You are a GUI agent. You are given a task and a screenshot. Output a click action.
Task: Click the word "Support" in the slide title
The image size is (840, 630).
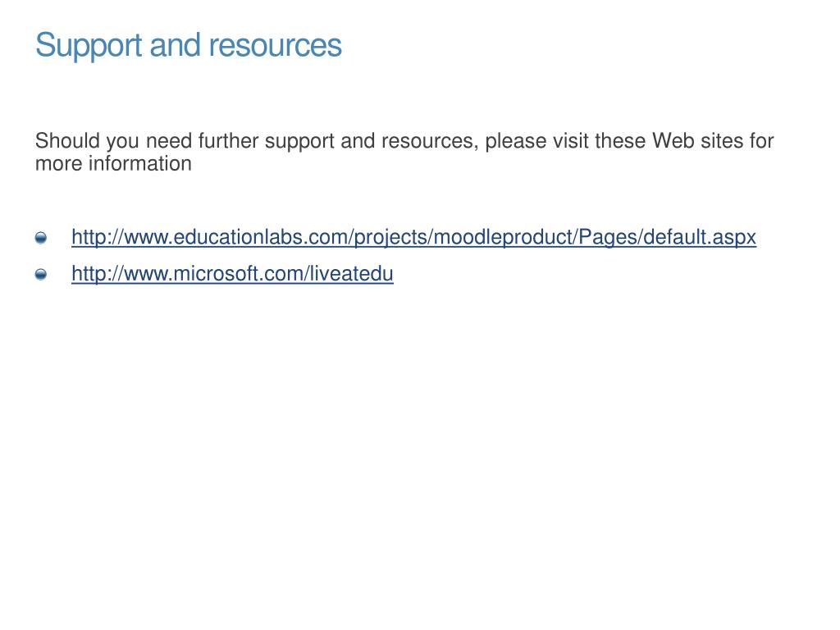click(x=89, y=46)
